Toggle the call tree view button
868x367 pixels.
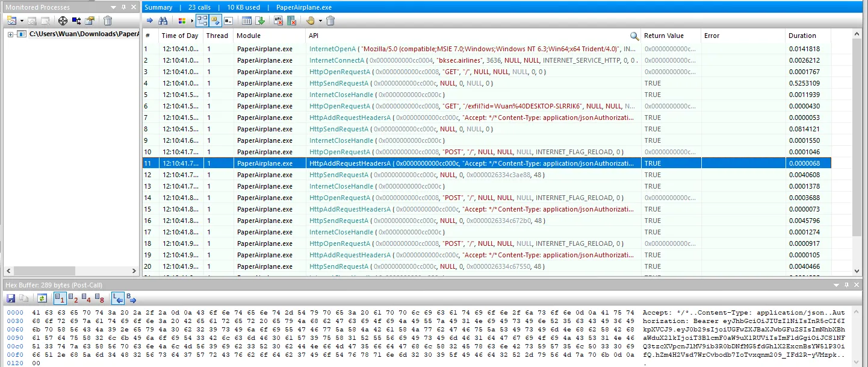202,20
